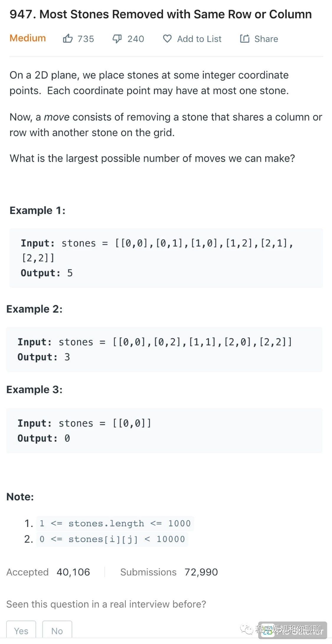Image resolution: width=332 pixels, height=644 pixels.
Task: Click the Accepted count 40,106
Action: point(73,572)
